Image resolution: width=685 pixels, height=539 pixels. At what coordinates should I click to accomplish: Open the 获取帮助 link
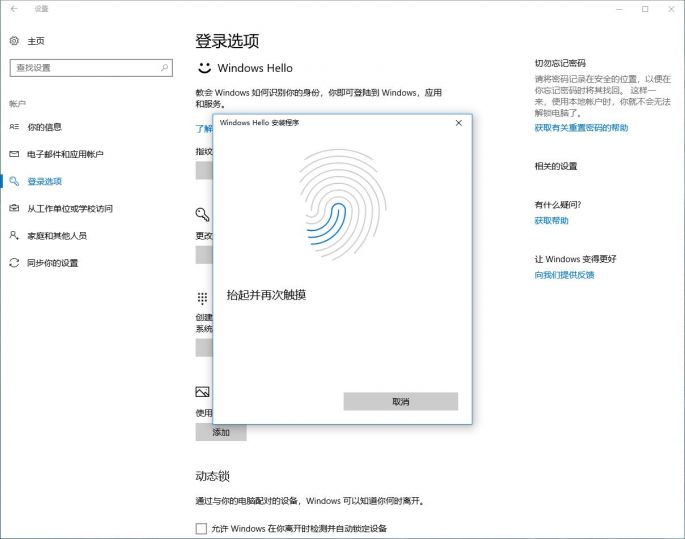click(551, 221)
